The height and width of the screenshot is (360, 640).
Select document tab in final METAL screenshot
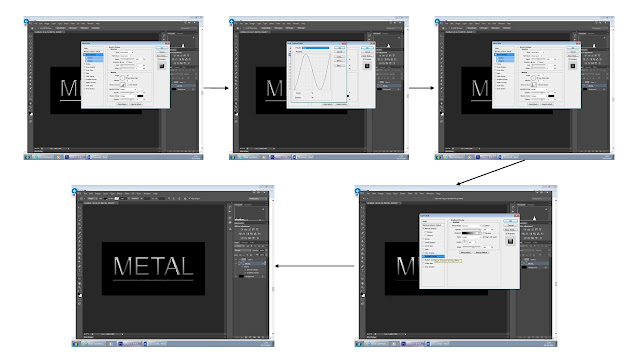(100, 203)
